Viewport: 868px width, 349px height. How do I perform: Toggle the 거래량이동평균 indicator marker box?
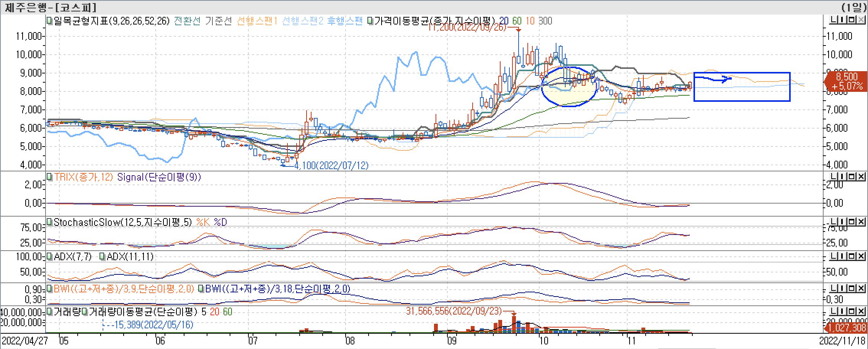point(85,312)
